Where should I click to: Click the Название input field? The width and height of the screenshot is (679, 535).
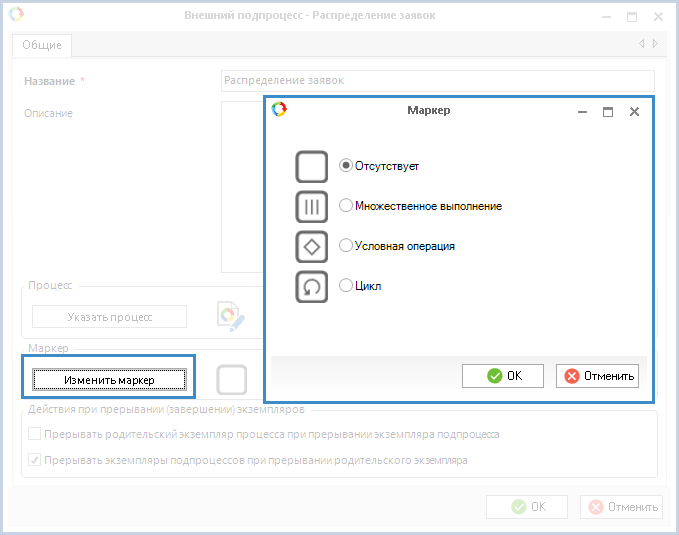point(437,81)
